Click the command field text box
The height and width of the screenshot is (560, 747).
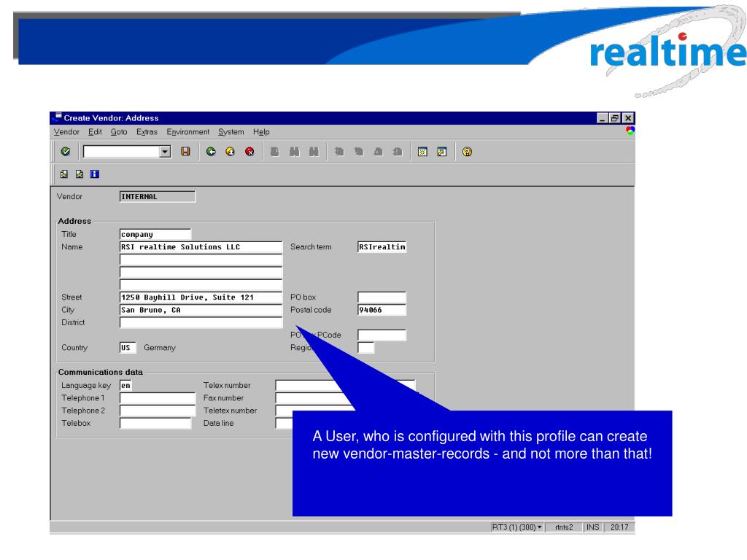click(x=122, y=152)
